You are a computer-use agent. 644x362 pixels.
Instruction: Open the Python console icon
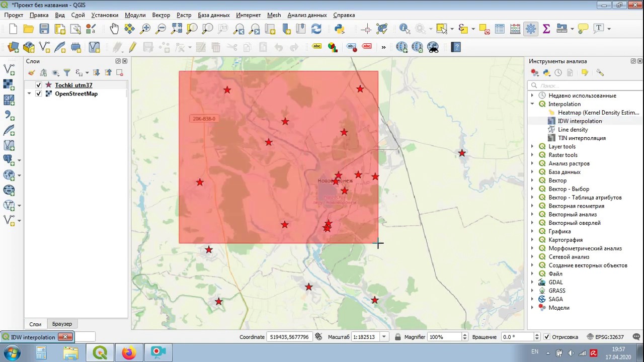coord(340,29)
